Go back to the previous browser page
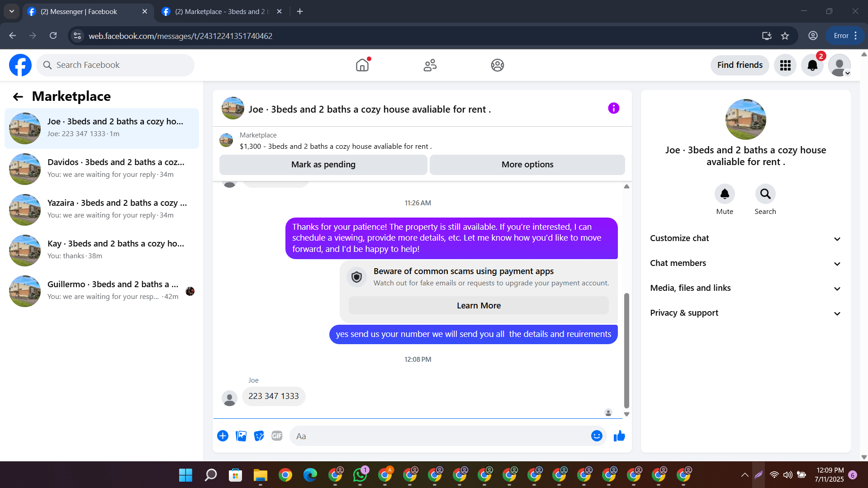 coord(13,36)
